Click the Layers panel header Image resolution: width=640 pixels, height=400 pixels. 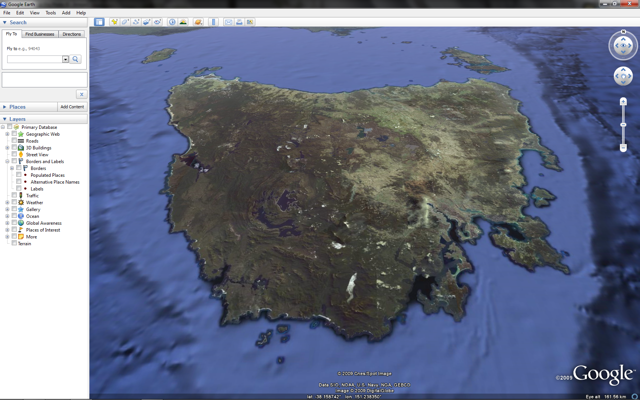pyautogui.click(x=44, y=119)
